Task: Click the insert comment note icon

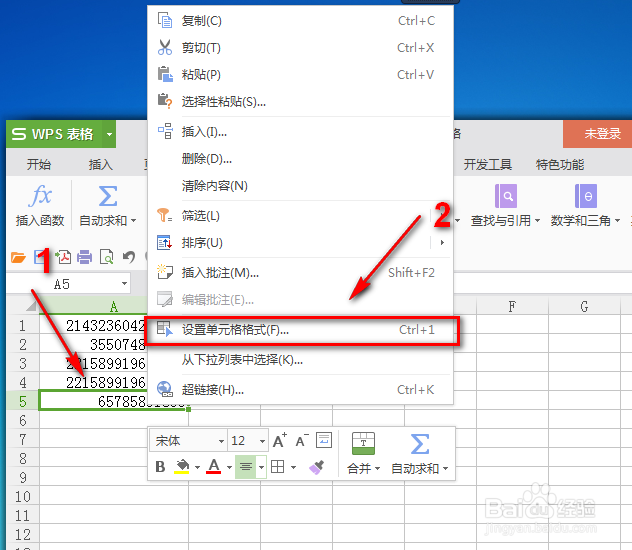Action: click(x=164, y=272)
